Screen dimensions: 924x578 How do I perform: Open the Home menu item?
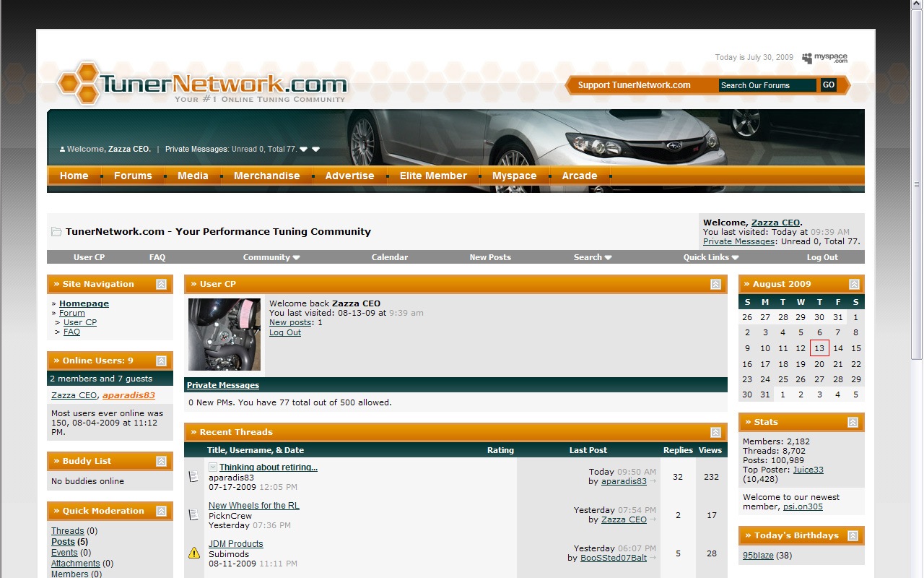pyautogui.click(x=74, y=176)
